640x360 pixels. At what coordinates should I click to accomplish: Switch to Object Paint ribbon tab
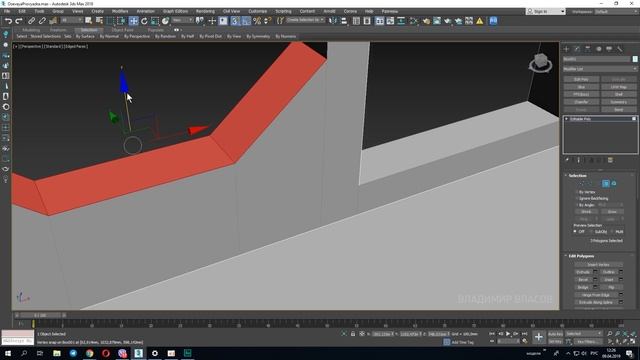click(122, 30)
